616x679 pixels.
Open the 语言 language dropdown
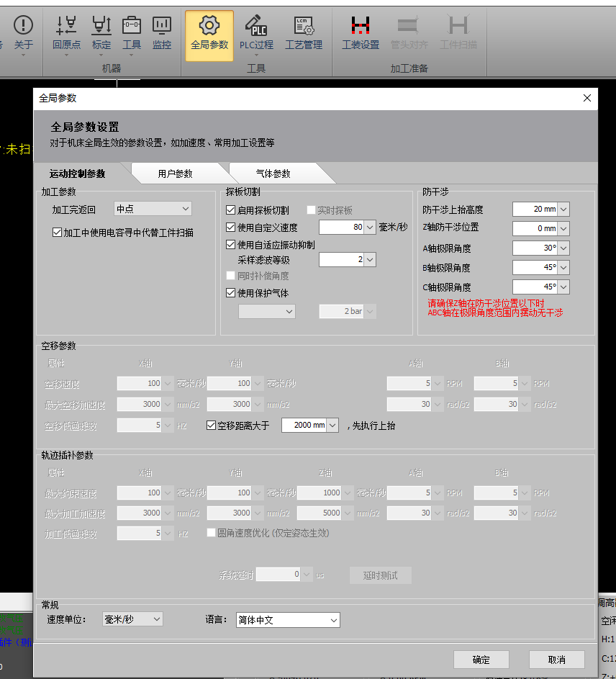point(289,620)
